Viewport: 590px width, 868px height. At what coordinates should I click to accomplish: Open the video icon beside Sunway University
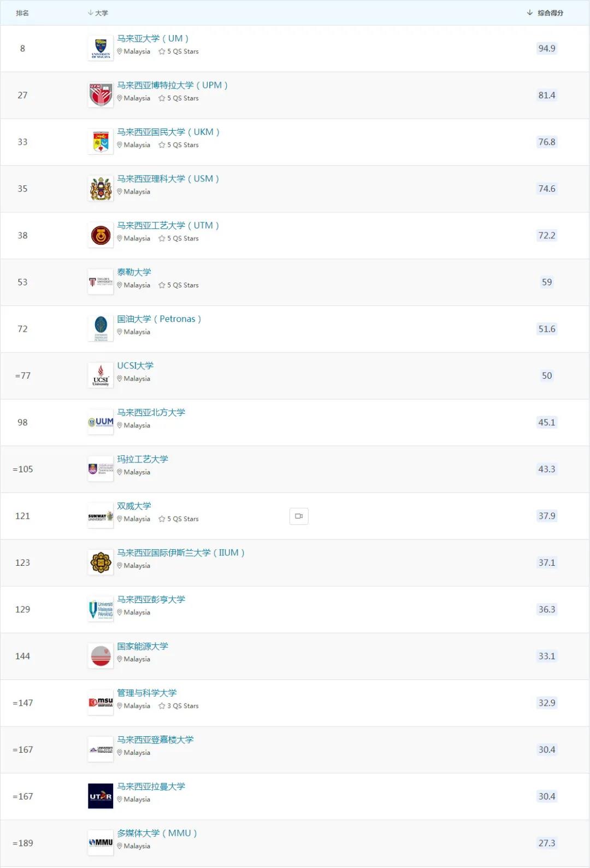tap(299, 516)
